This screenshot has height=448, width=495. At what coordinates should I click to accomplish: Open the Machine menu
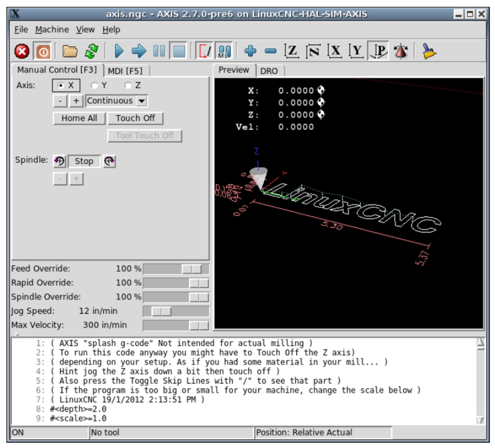[52, 30]
